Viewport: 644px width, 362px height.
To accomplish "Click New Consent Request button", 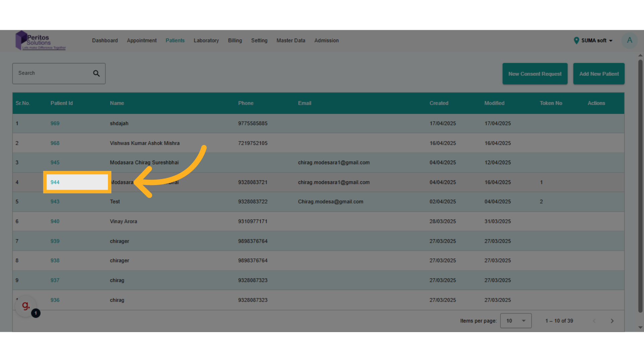I will [x=535, y=74].
